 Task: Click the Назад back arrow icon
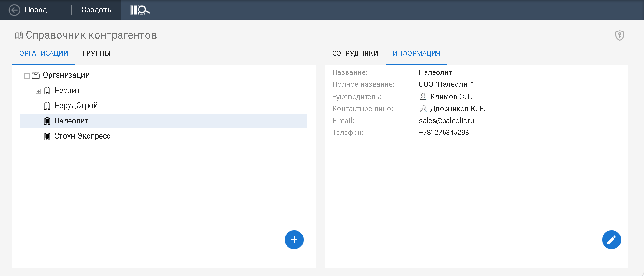(x=14, y=10)
